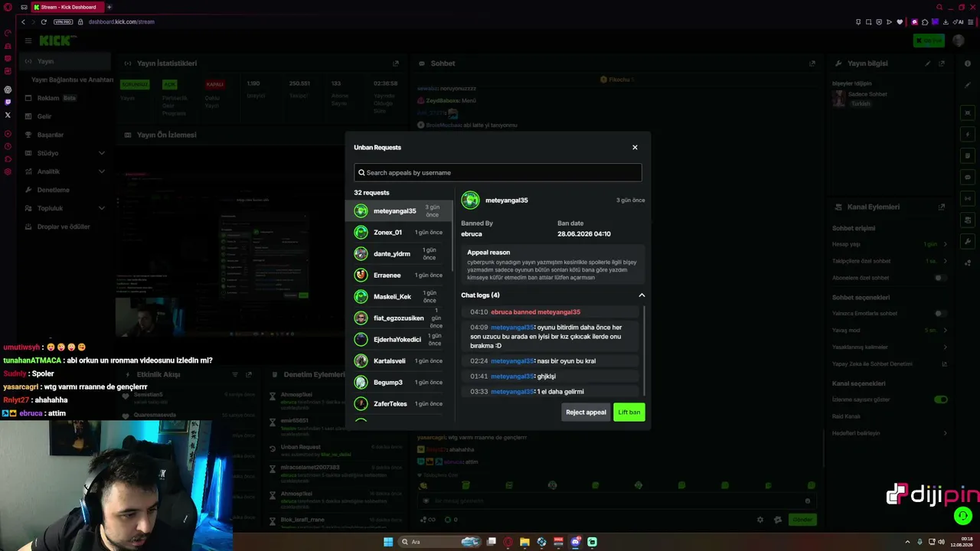Select Maskeli_Kek unban request

(398, 296)
